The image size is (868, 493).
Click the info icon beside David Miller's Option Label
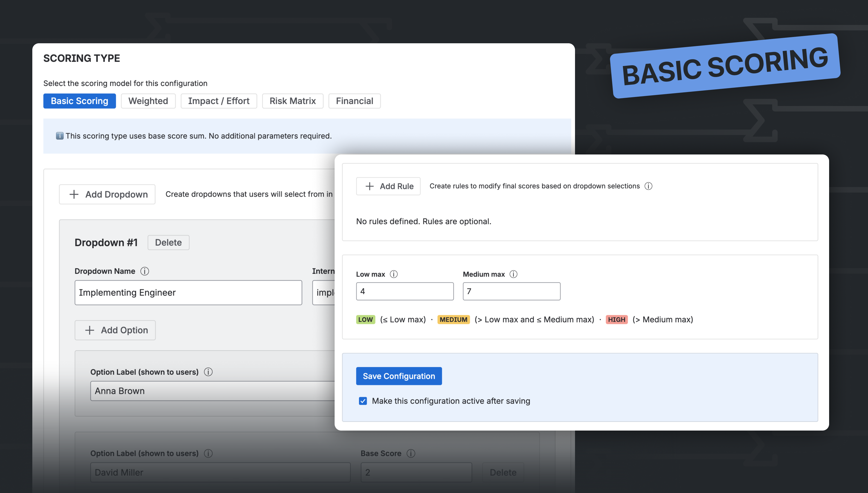pyautogui.click(x=208, y=453)
